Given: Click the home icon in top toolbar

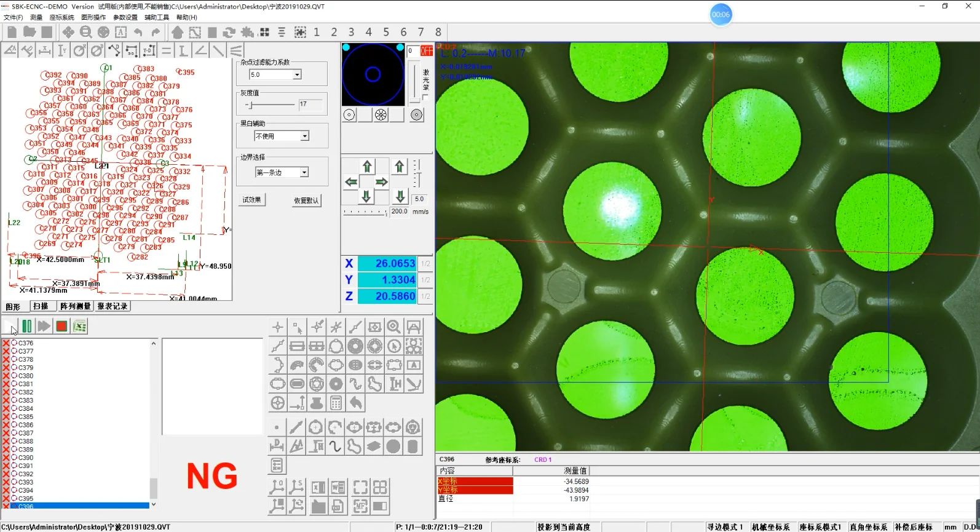Looking at the screenshot, I should tap(177, 32).
